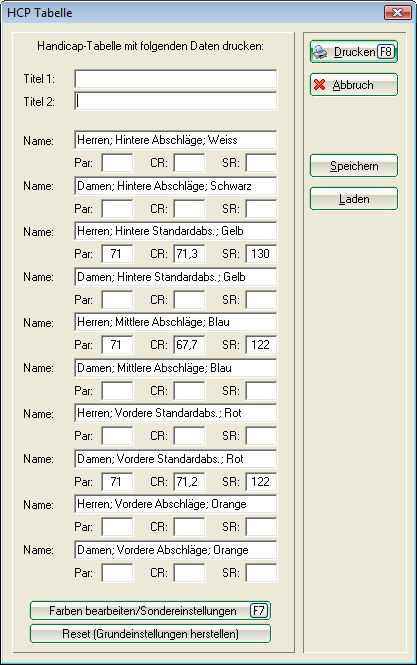This screenshot has height=665, width=417.
Task: Load settings with the Laden button
Action: pos(354,199)
